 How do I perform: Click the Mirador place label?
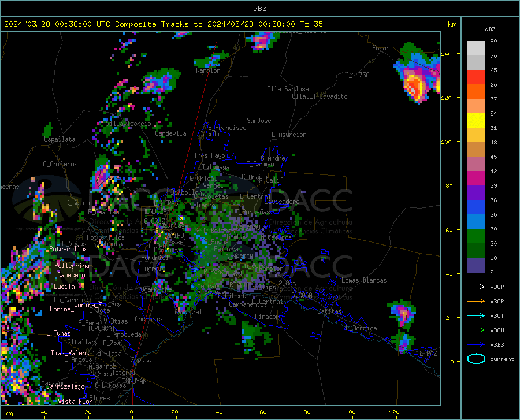coord(267,317)
